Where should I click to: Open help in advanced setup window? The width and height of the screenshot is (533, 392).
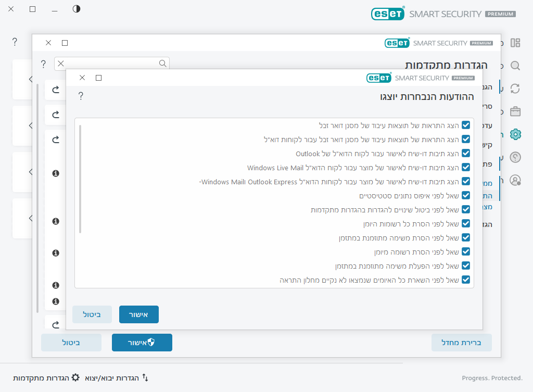pos(43,64)
